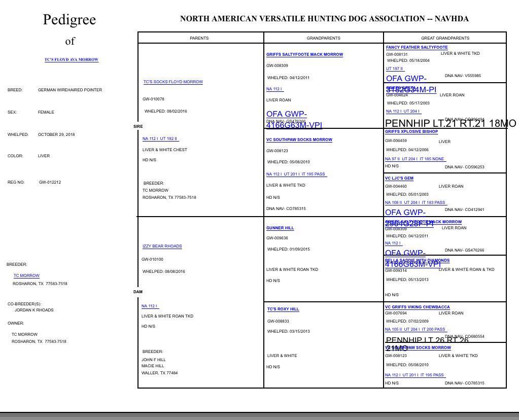Select registration GW-007694
519x420 pixels.
coord(396,313)
